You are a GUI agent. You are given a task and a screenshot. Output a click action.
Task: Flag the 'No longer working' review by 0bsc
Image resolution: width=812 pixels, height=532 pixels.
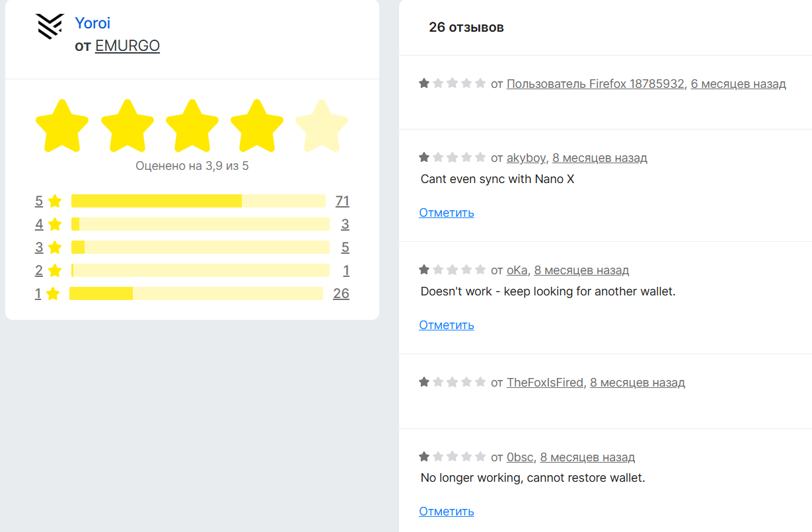(447, 512)
